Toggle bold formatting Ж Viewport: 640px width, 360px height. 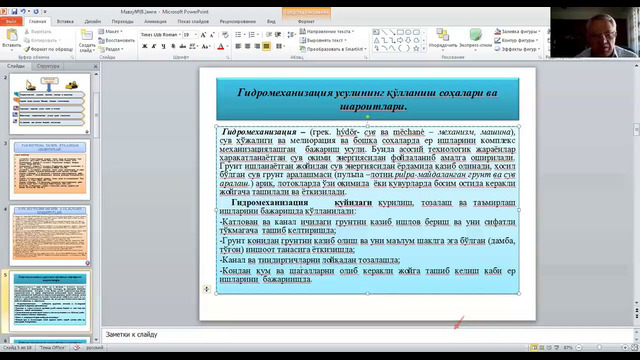pyautogui.click(x=144, y=47)
